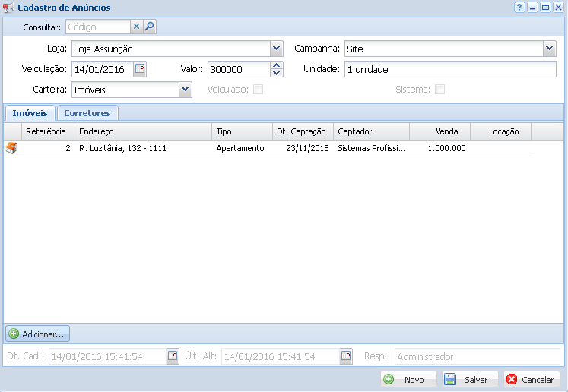
Task: Open the Veiculação date calendar picker
Action: pos(140,69)
